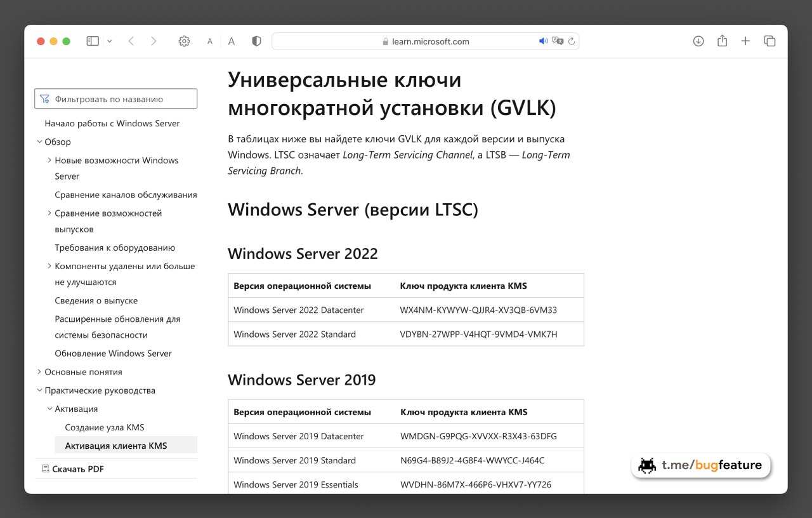This screenshot has width=812, height=518.
Task: Open 'Начало работы с Windows Server'
Action: pos(112,123)
